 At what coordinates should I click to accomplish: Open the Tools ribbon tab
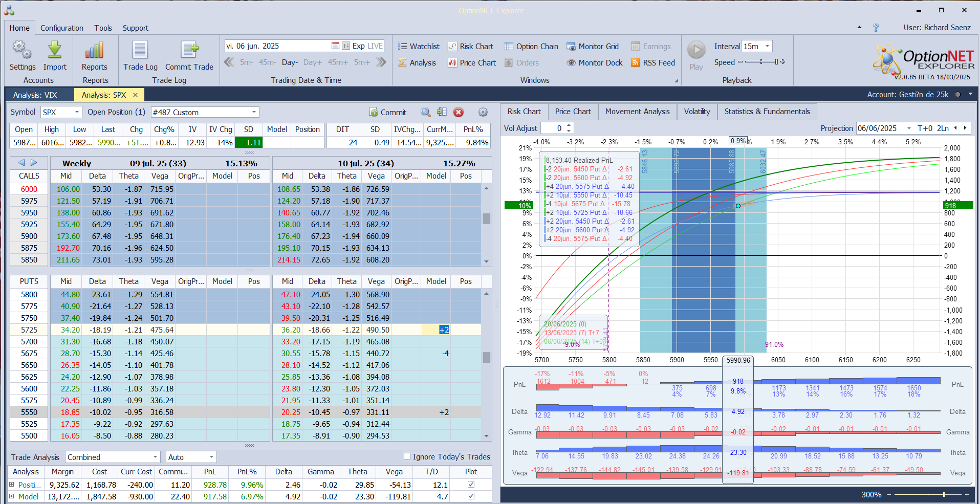pyautogui.click(x=103, y=28)
